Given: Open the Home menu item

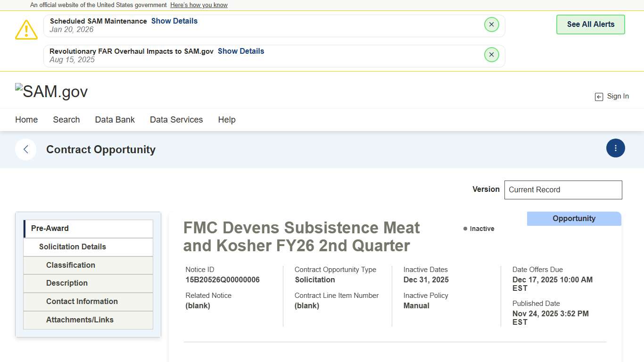Looking at the screenshot, I should point(26,120).
